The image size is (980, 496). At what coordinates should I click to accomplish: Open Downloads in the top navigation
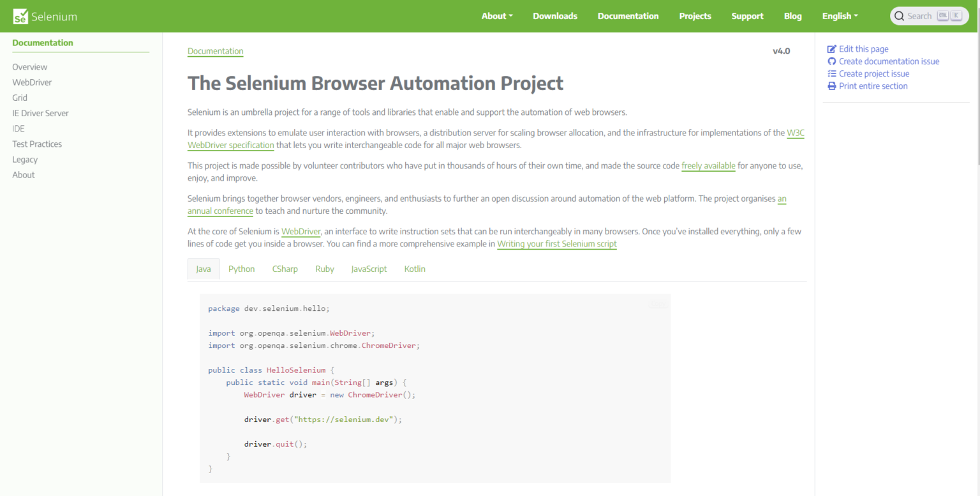(x=555, y=16)
